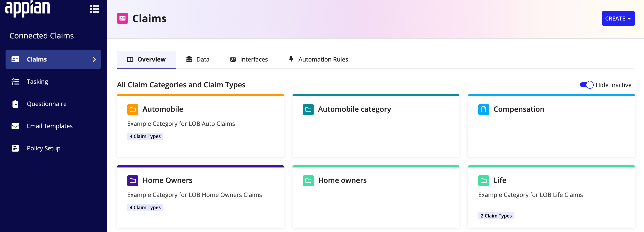The width and height of the screenshot is (644, 232).
Task: Open Email Templates in the sidebar
Action: (53, 126)
